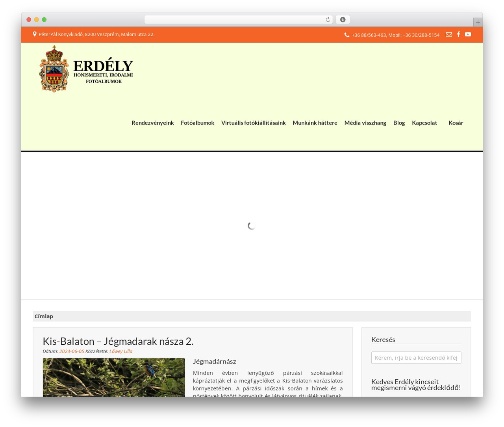
Task: Select Média visszhang in navigation
Action: pos(365,123)
